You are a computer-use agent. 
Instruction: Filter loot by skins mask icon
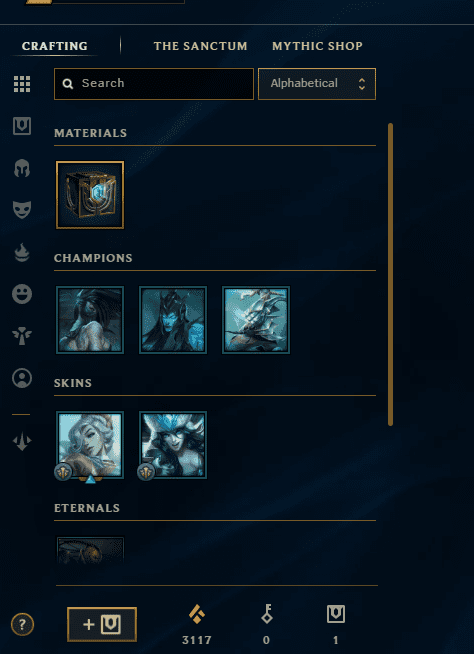22,210
